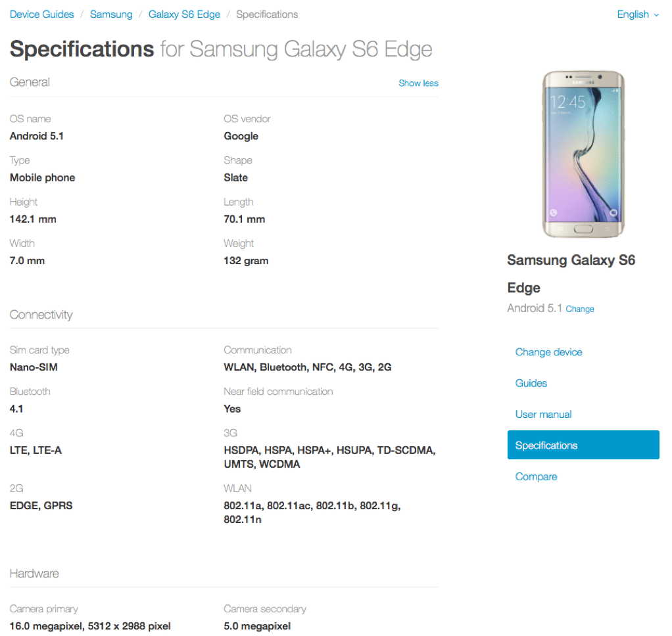The image size is (672, 636).
Task: Open Compare in the sidebar
Action: coord(536,477)
